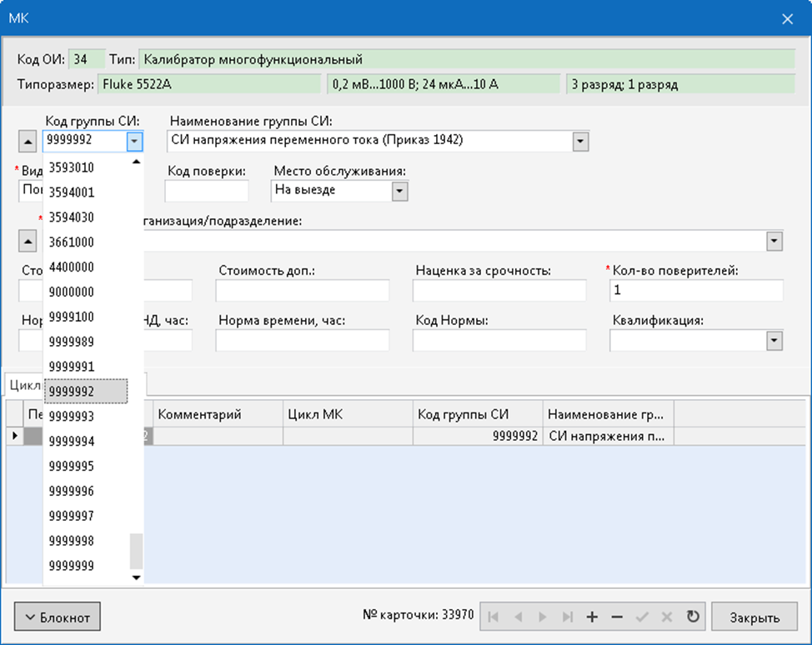This screenshot has height=645, width=812.
Task: Expand Наименование группы СИ dropdown
Action: pyautogui.click(x=580, y=142)
